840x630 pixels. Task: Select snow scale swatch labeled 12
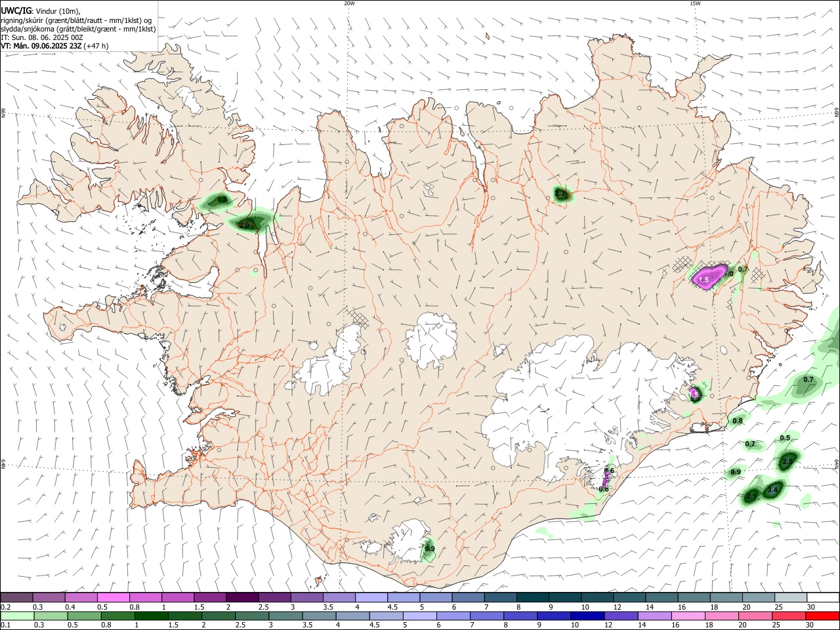click(x=629, y=597)
